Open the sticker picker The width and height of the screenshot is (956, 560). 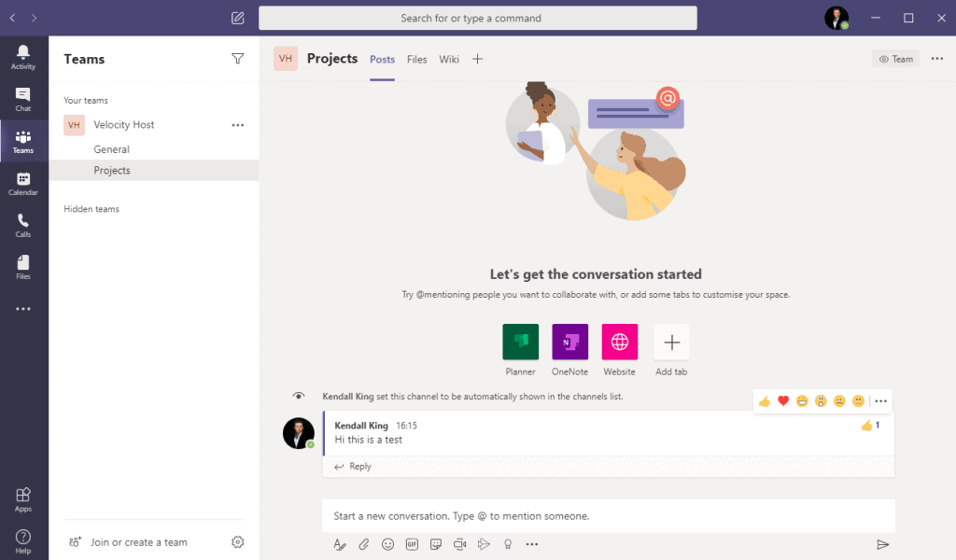click(x=436, y=545)
